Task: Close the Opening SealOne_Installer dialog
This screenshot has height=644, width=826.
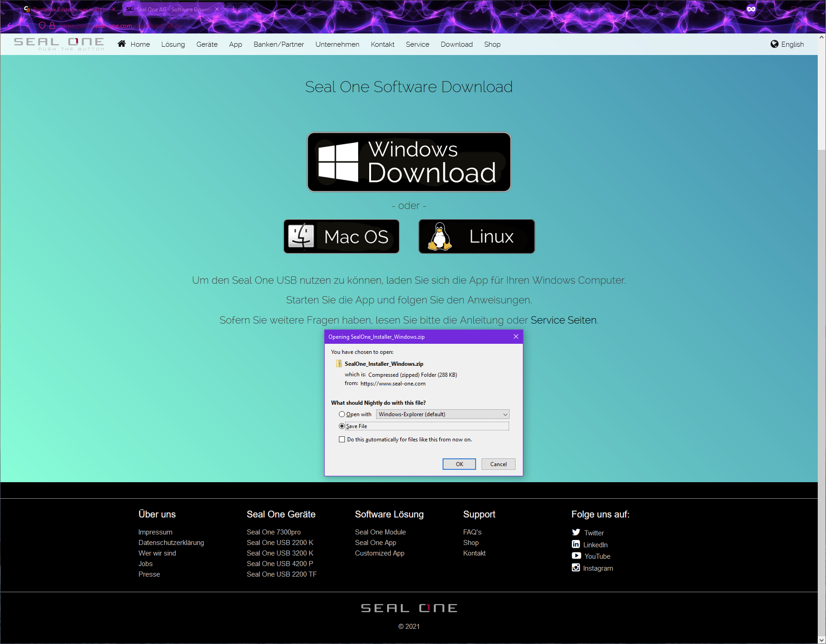Action: click(516, 336)
